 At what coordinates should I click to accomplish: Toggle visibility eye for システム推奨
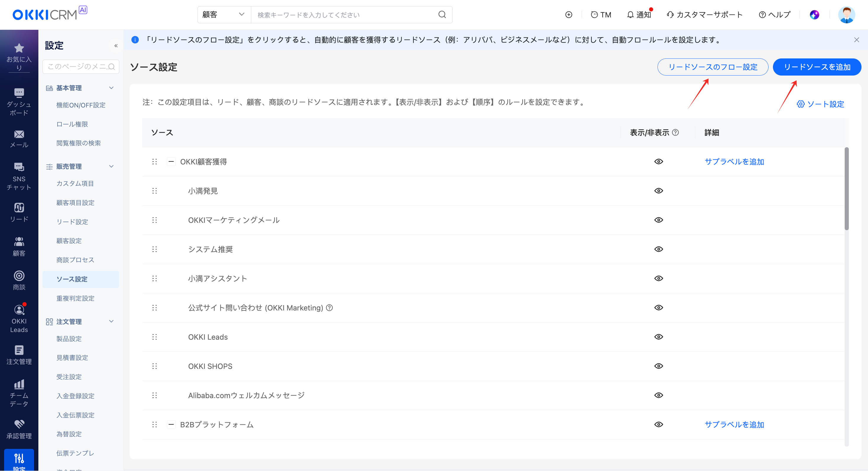click(658, 249)
